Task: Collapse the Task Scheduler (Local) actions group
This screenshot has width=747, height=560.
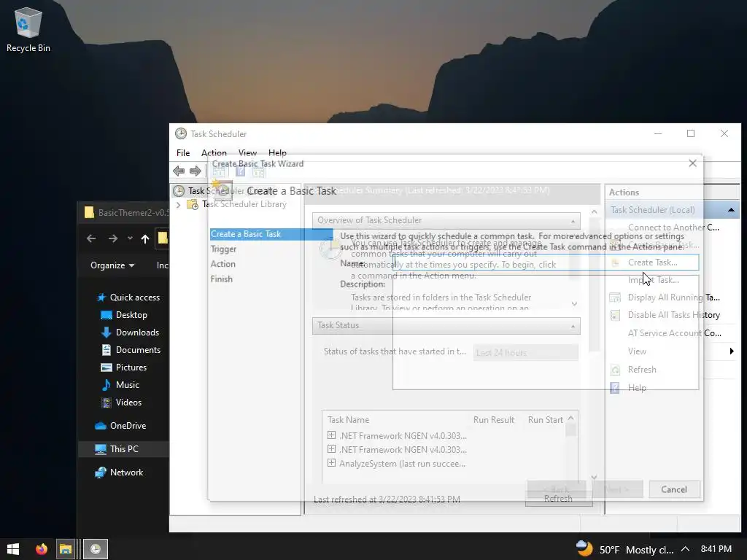Action: 731,210
